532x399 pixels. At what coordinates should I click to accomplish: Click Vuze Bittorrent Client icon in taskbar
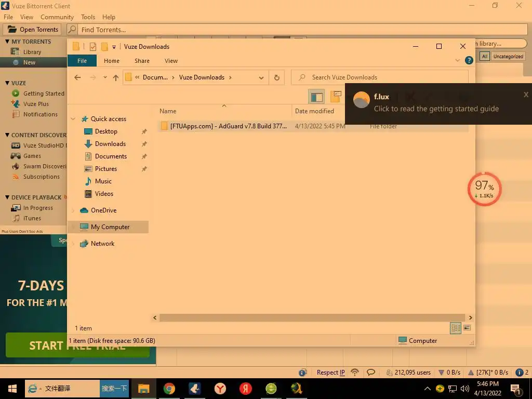(194, 389)
